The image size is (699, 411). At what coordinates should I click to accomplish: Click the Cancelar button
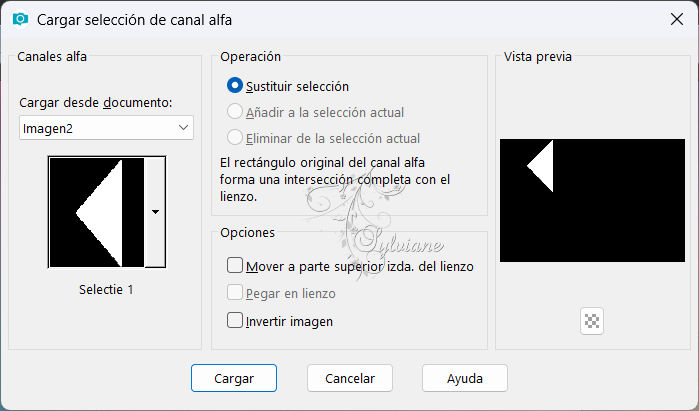tap(350, 378)
